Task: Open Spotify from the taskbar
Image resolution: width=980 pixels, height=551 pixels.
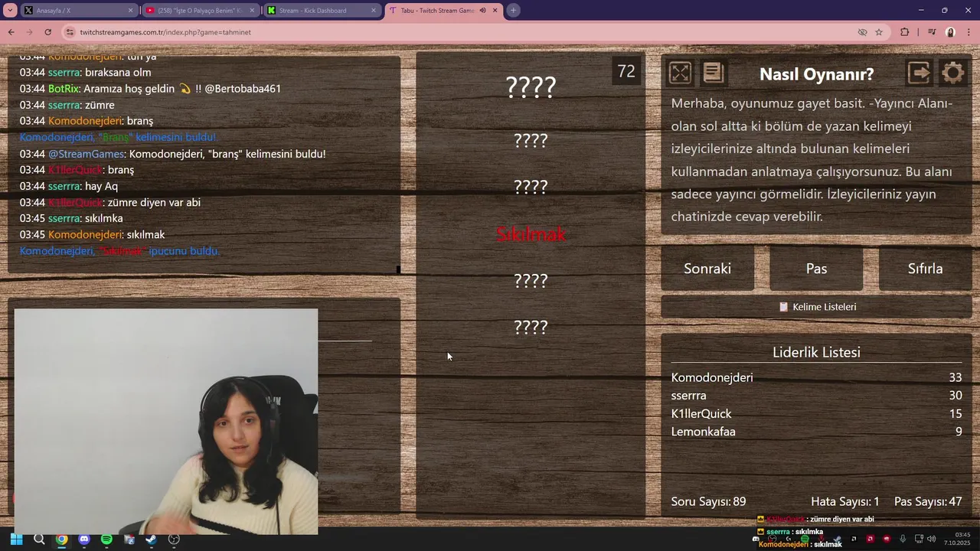Action: click(x=106, y=540)
